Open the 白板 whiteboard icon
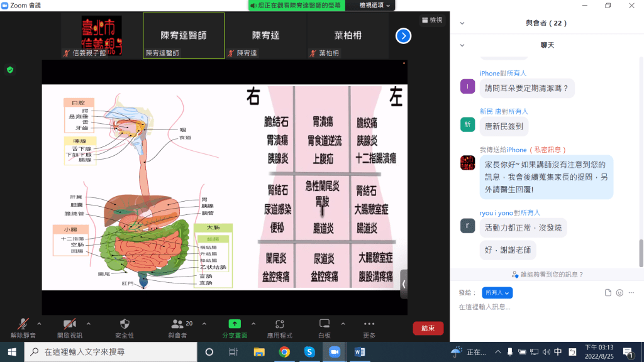Screen dimensions: 644x362 coord(325,324)
